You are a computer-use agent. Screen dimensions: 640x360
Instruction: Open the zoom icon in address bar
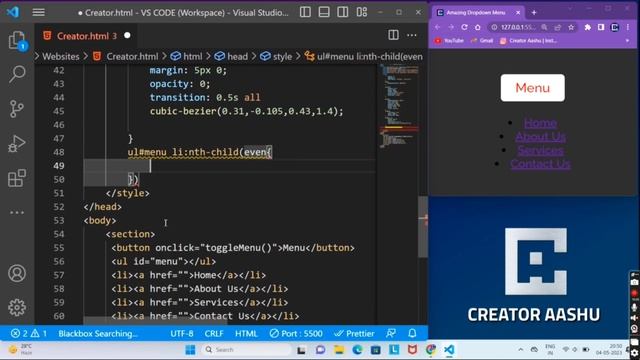click(x=544, y=27)
